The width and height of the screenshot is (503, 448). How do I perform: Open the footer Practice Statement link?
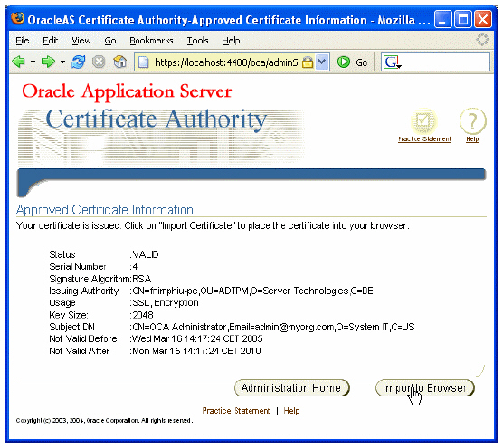click(x=236, y=411)
